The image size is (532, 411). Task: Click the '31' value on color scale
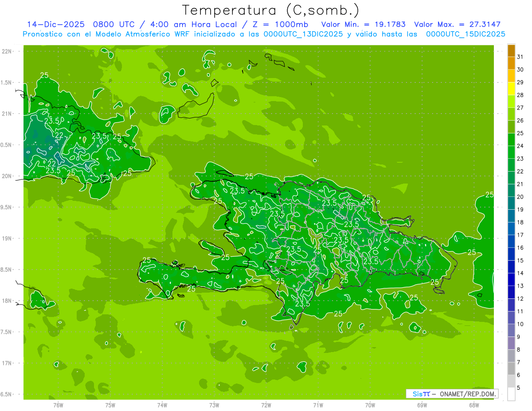tap(520, 57)
